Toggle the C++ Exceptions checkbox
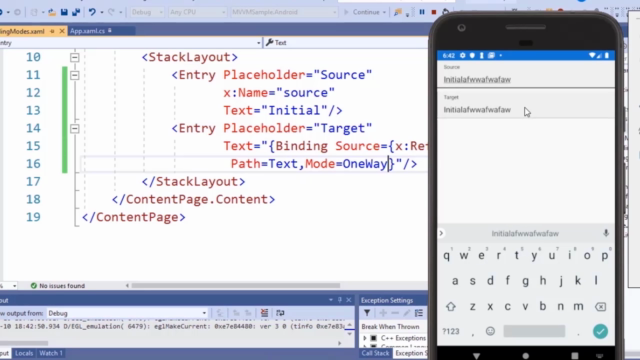The image size is (640, 360). pos(373,338)
